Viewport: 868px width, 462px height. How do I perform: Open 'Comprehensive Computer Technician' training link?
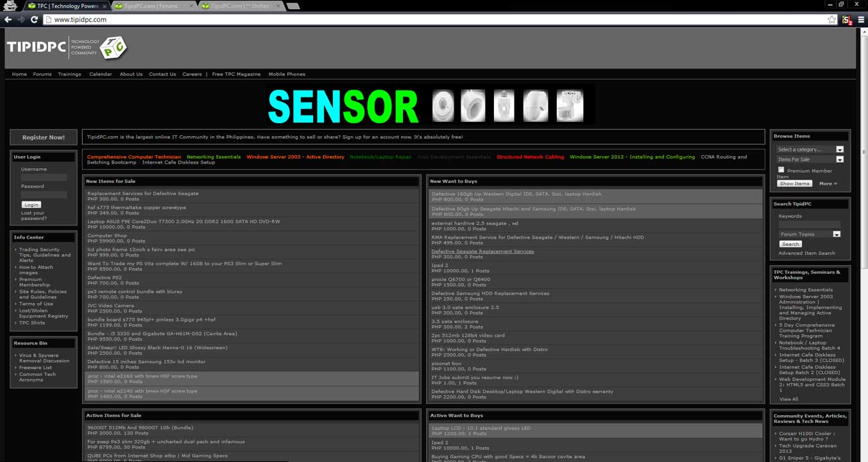point(133,157)
